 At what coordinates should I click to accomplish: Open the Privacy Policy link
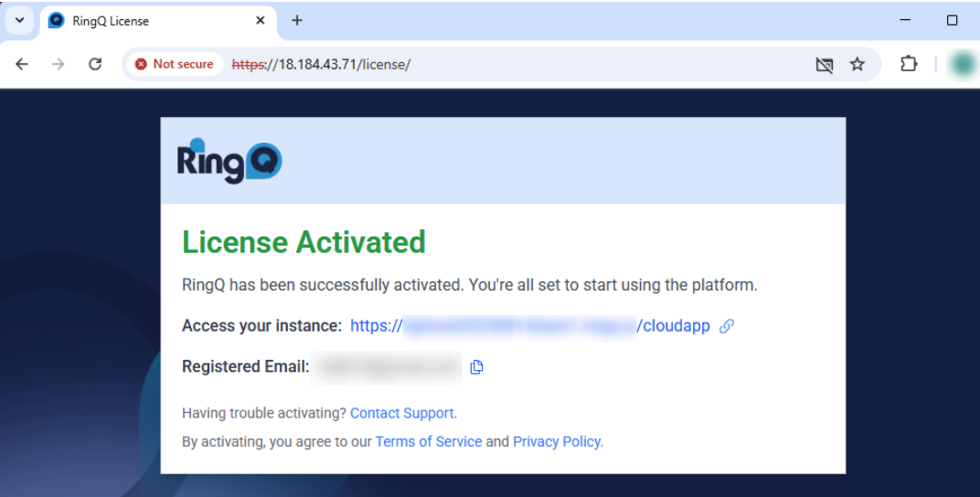[x=557, y=441]
